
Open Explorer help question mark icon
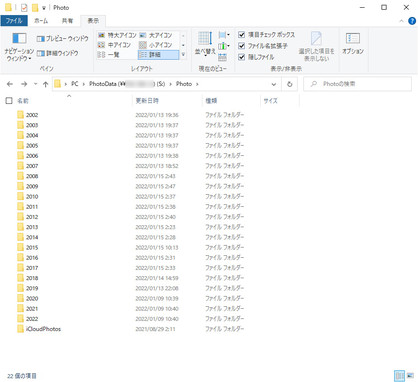pyautogui.click(x=412, y=21)
